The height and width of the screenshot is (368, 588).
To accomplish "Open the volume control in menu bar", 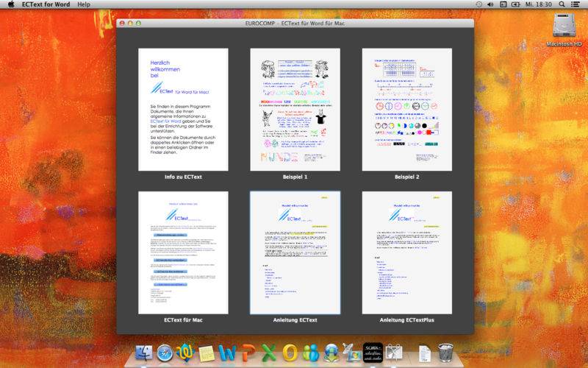I will tap(490, 4).
